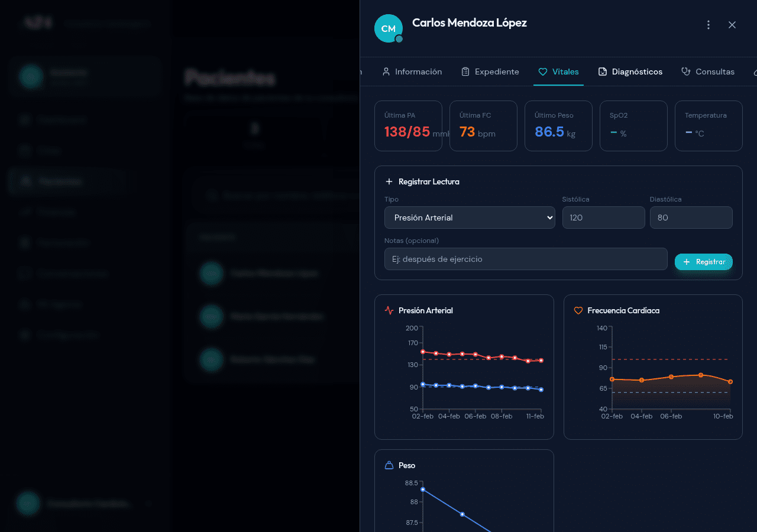Click the Sistólica input field

(603, 218)
